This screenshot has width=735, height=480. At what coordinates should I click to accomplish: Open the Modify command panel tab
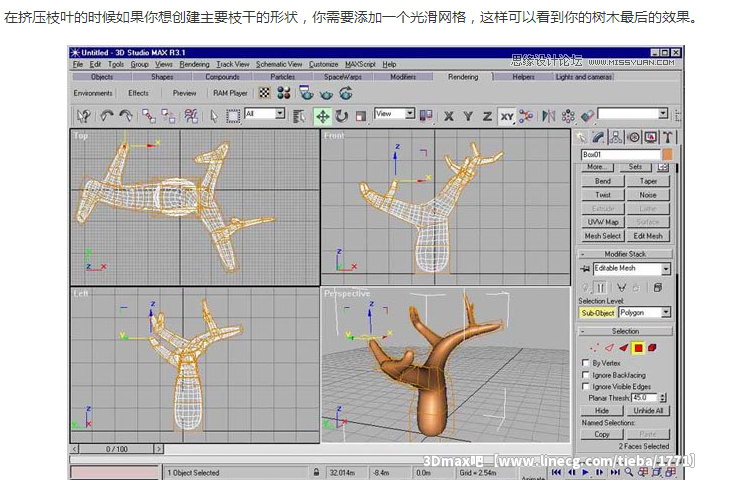tap(599, 137)
